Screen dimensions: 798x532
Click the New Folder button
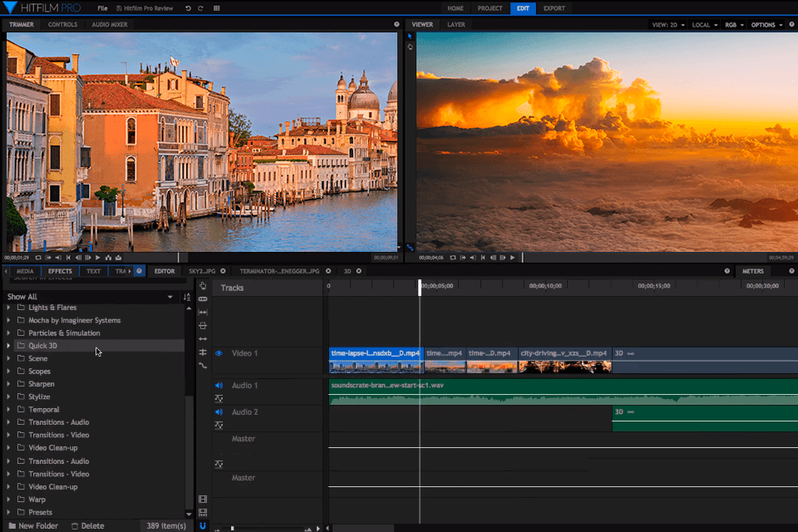click(32, 525)
